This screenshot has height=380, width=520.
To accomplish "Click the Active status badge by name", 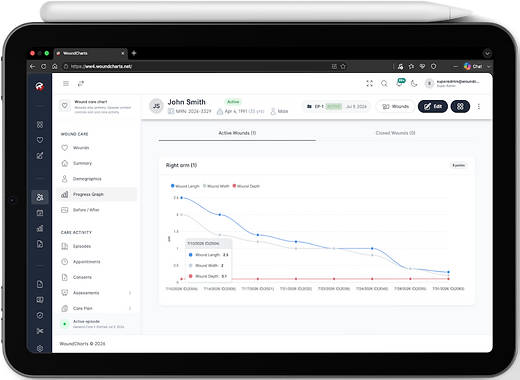I will (233, 102).
